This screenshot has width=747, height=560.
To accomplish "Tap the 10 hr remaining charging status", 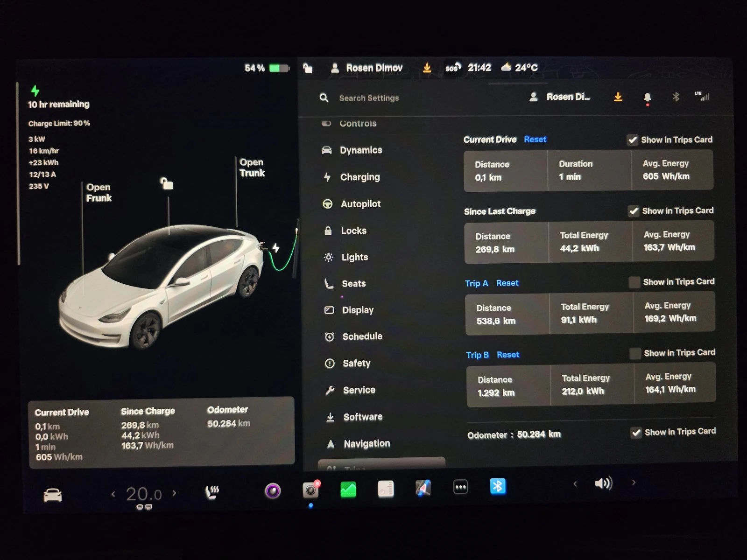I will (x=59, y=105).
